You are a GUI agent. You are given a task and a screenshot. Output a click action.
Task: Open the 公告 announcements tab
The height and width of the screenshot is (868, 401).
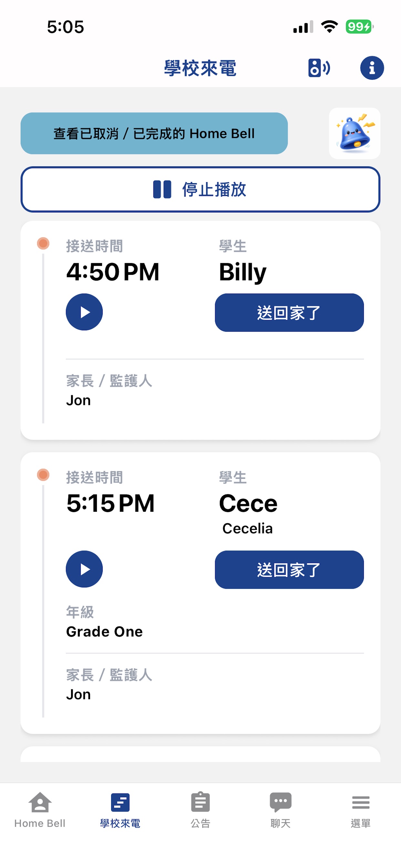[200, 810]
